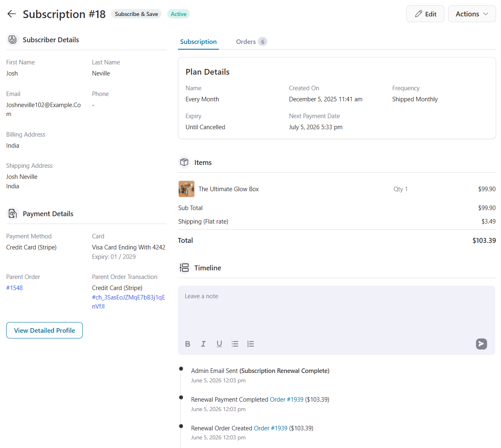This screenshot has height=448, width=501.
Task: Click the Subscriber Details section icon
Action: 13,40
